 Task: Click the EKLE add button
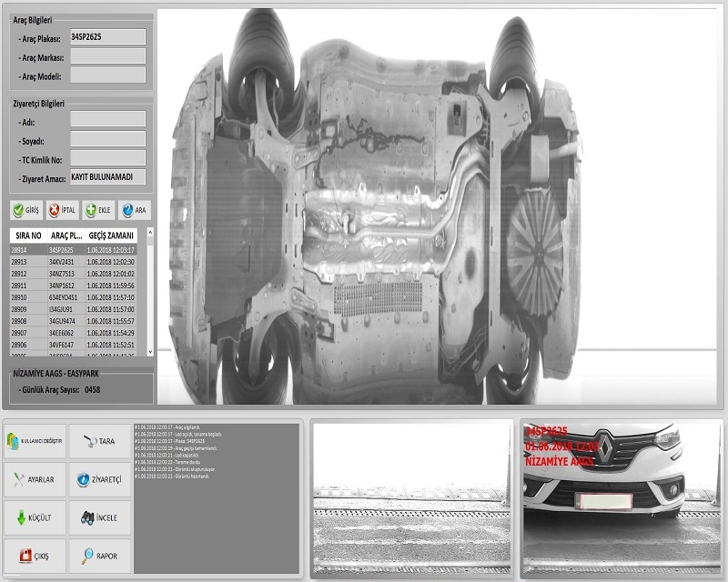click(x=98, y=210)
